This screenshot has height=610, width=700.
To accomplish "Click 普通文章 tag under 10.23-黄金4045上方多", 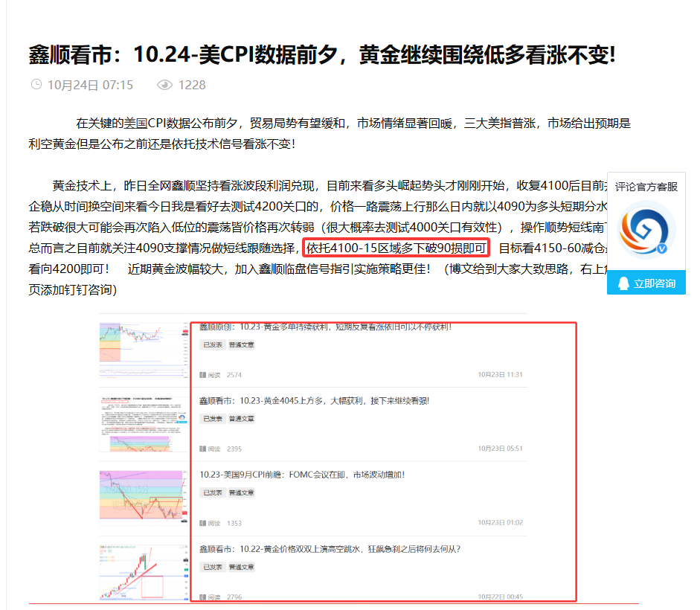I will tap(242, 419).
